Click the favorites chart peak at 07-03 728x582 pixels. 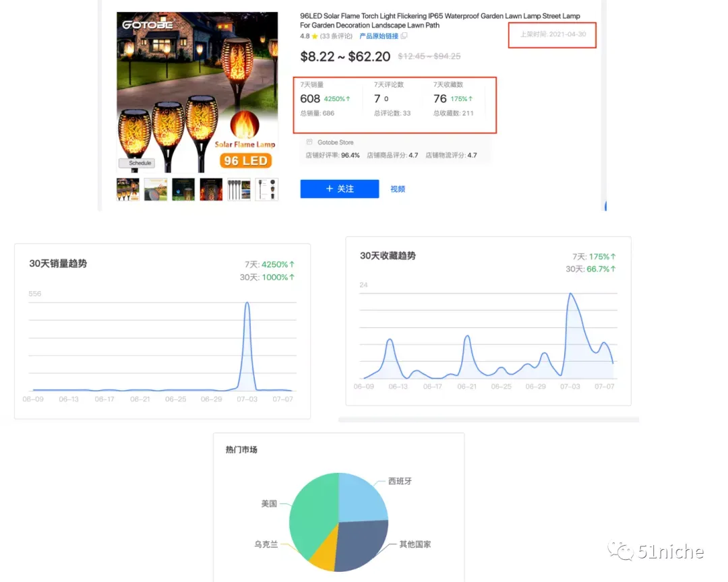[570, 294]
